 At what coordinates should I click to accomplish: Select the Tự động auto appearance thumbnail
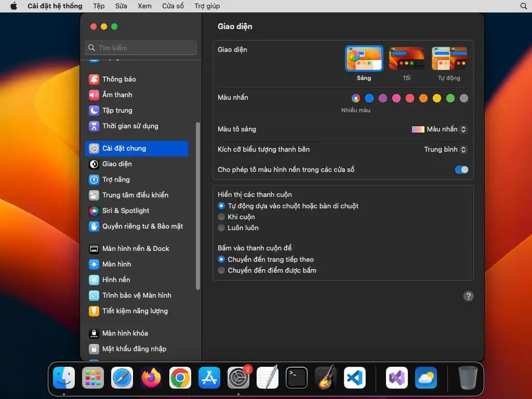click(449, 58)
